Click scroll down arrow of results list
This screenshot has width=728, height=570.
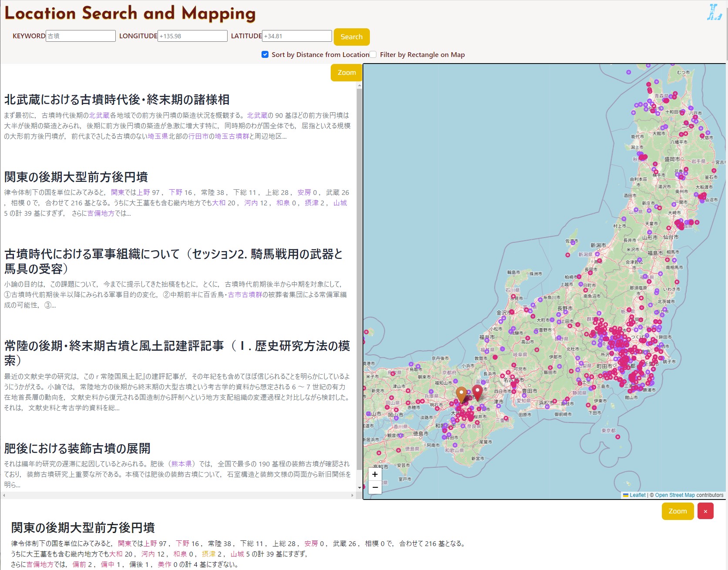(359, 488)
